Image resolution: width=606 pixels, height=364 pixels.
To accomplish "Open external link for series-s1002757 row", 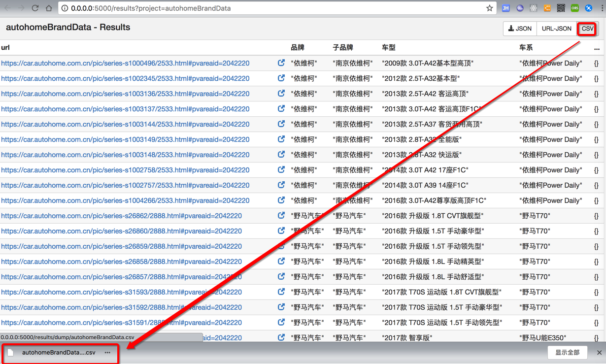I will [x=281, y=185].
